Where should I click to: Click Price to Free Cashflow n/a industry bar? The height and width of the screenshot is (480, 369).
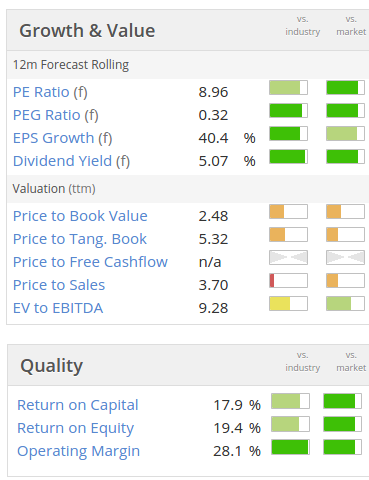pyautogui.click(x=288, y=257)
